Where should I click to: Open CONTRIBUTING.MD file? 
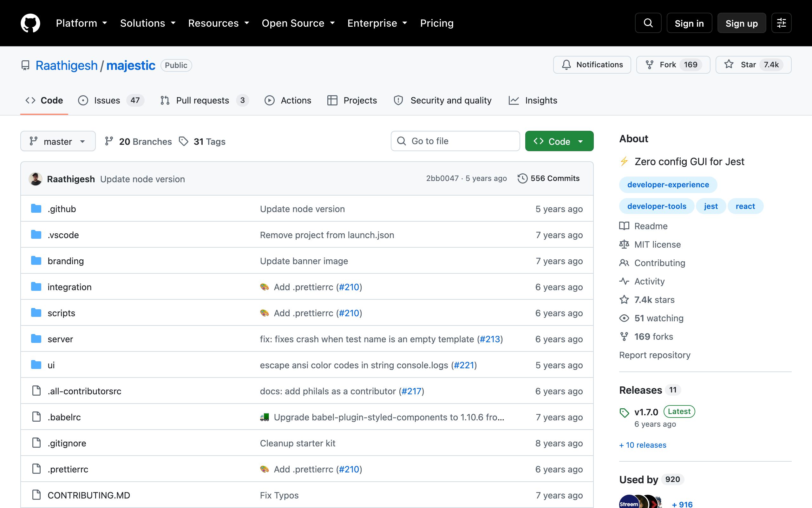(89, 495)
